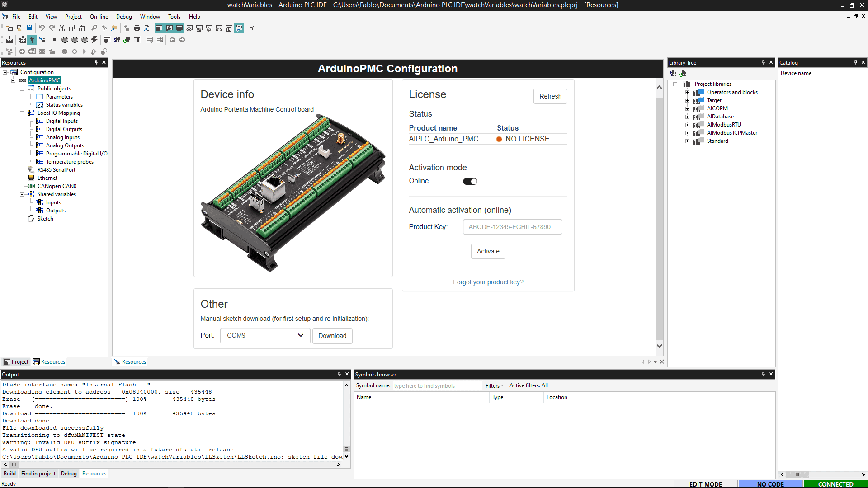Click the Print toolbar icon
Viewport: 868px width, 488px height.
(x=137, y=28)
